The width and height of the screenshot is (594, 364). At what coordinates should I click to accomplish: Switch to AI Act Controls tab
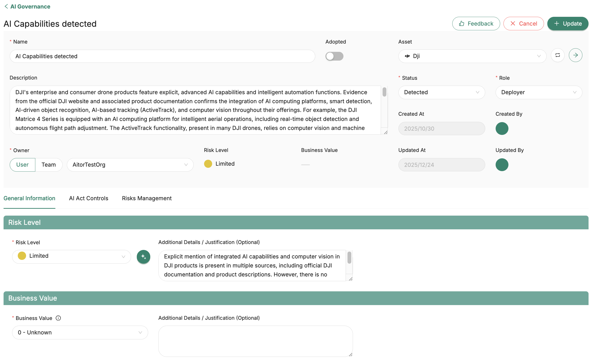click(88, 198)
